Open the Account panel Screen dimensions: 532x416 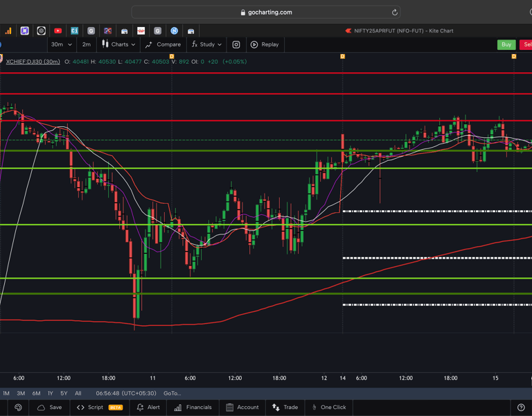pos(242,407)
